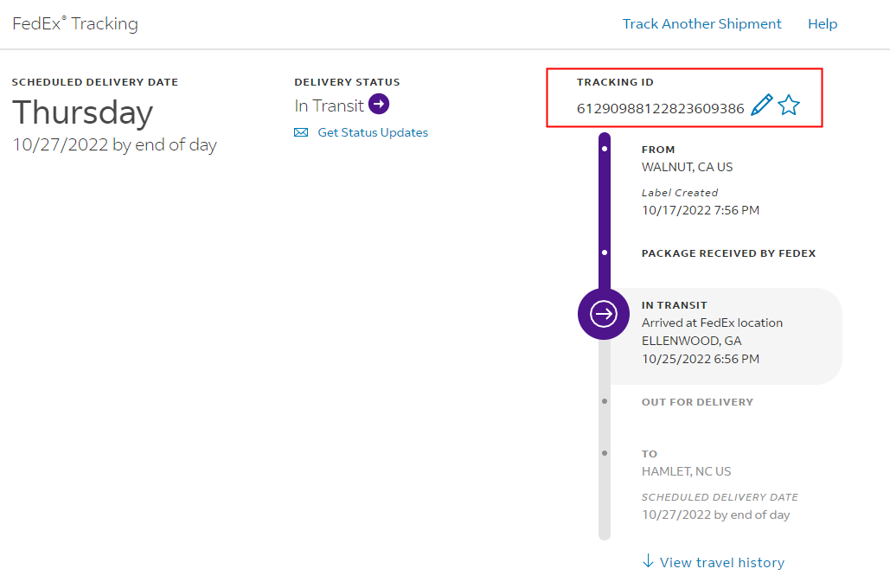The width and height of the screenshot is (890, 588).
Task: Click the Label Created timeline dot
Action: point(604,149)
